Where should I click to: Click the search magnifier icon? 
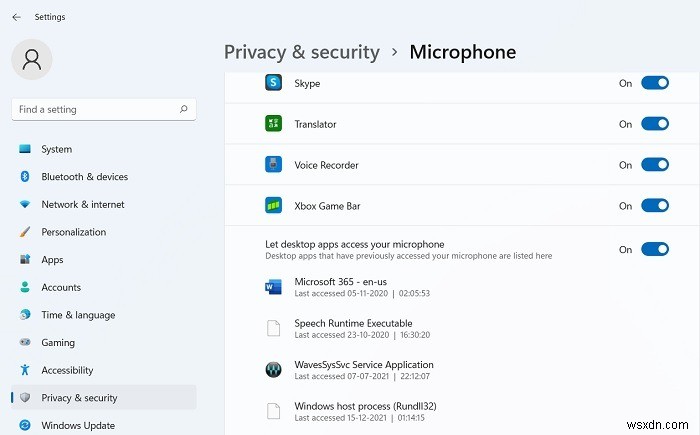tap(183, 109)
